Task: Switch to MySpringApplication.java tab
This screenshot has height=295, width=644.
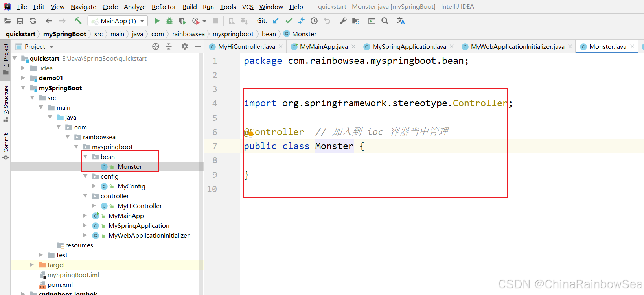Action: coord(409,46)
